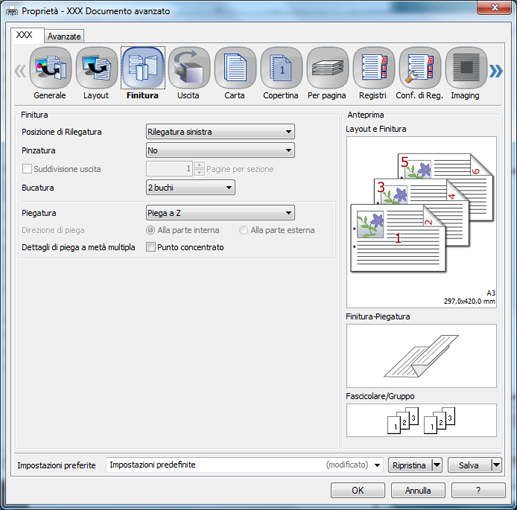
Task: Expand the Piegatura dropdown showing Piega a Z
Action: (x=220, y=213)
